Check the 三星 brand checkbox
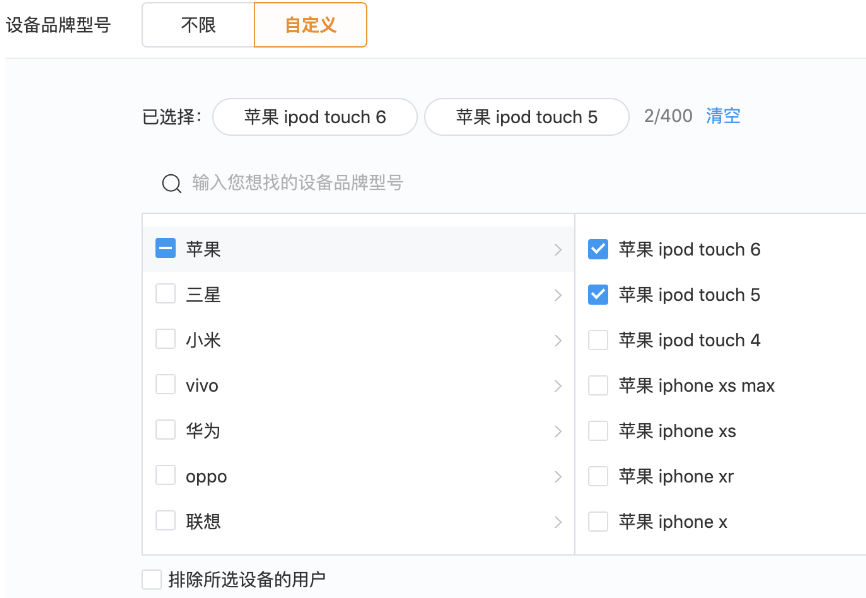Screen dimensions: 866x598 point(165,294)
